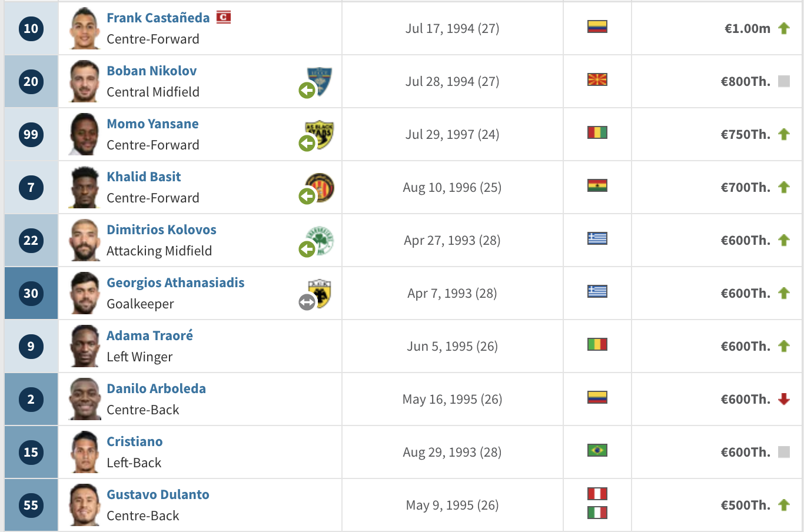Viewport: 804px width, 532px height.
Task: Click the Ghana flag in Khalid Basit's row
Action: [597, 185]
